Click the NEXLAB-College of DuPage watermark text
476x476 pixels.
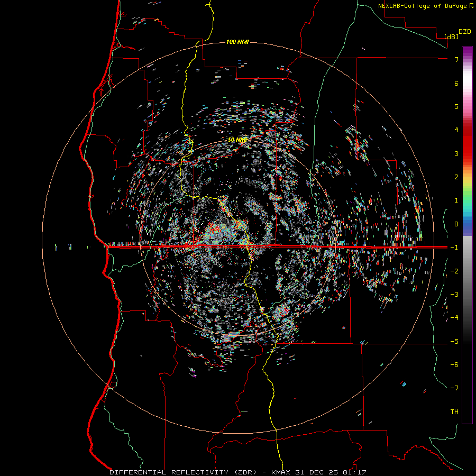click(426, 6)
